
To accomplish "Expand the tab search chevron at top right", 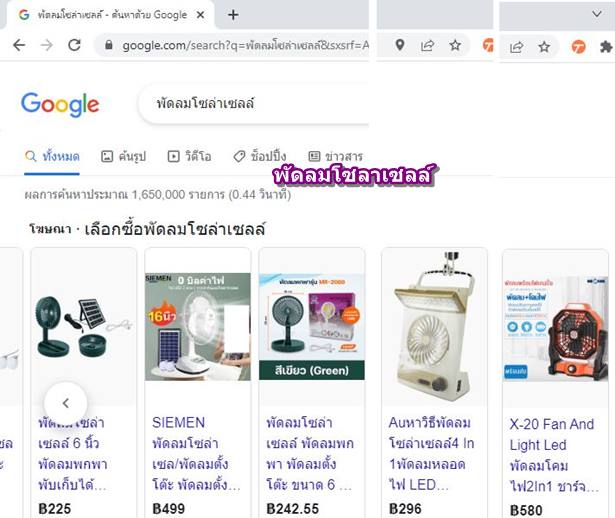I will [597, 14].
